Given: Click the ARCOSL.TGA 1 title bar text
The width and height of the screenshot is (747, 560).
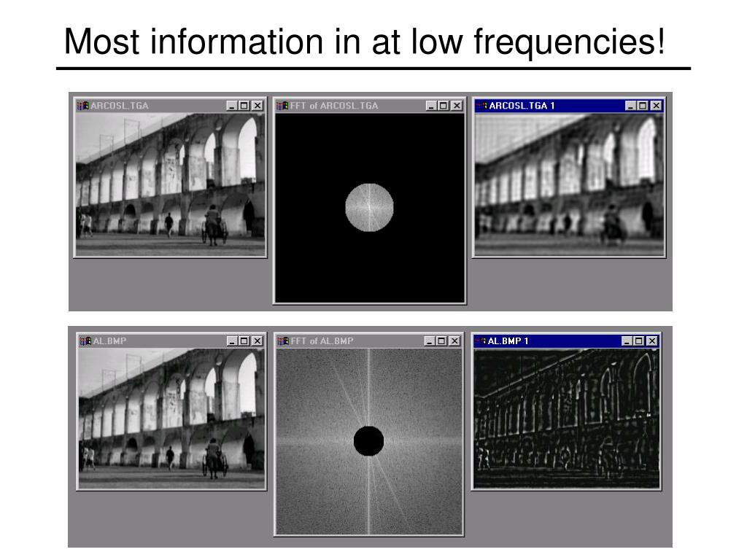Looking at the screenshot, I should point(522,106).
